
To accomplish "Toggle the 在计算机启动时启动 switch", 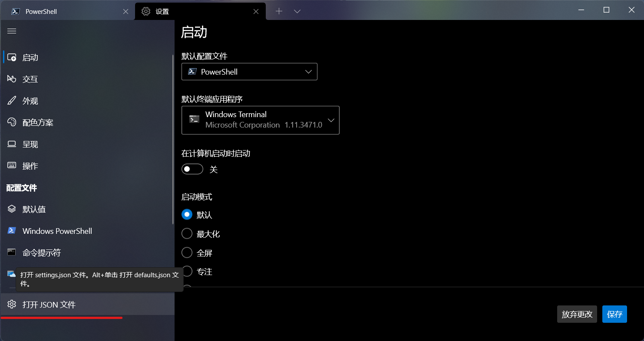I will tap(192, 169).
